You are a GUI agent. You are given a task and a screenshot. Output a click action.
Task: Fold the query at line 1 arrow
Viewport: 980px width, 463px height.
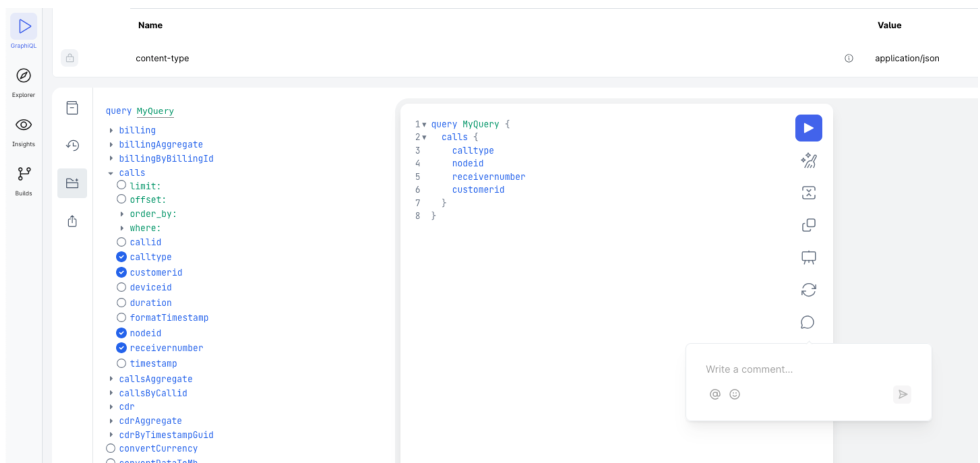click(x=424, y=124)
